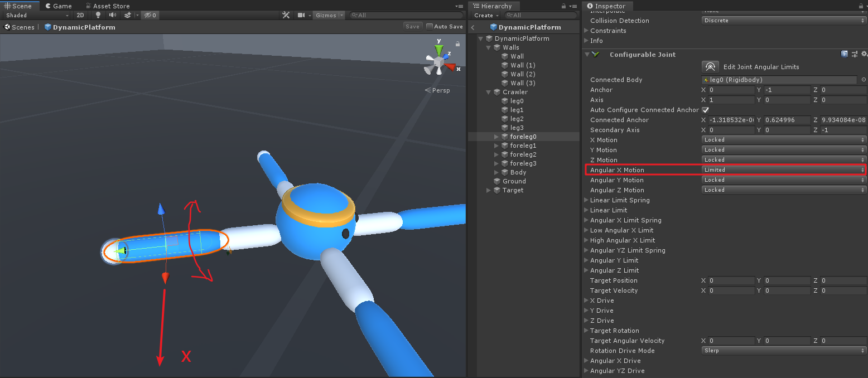Select the Inspector tab

tap(606, 6)
